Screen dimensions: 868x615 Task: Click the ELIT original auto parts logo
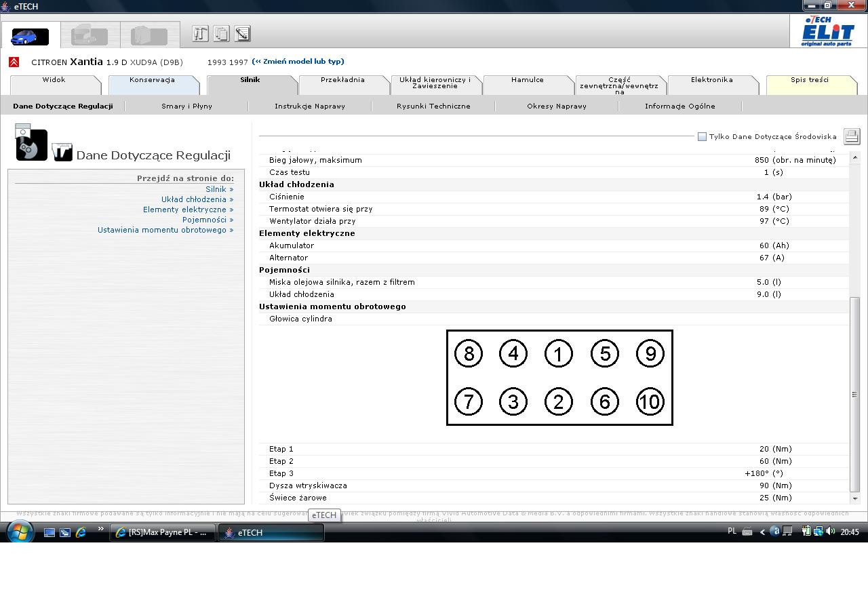[827, 31]
